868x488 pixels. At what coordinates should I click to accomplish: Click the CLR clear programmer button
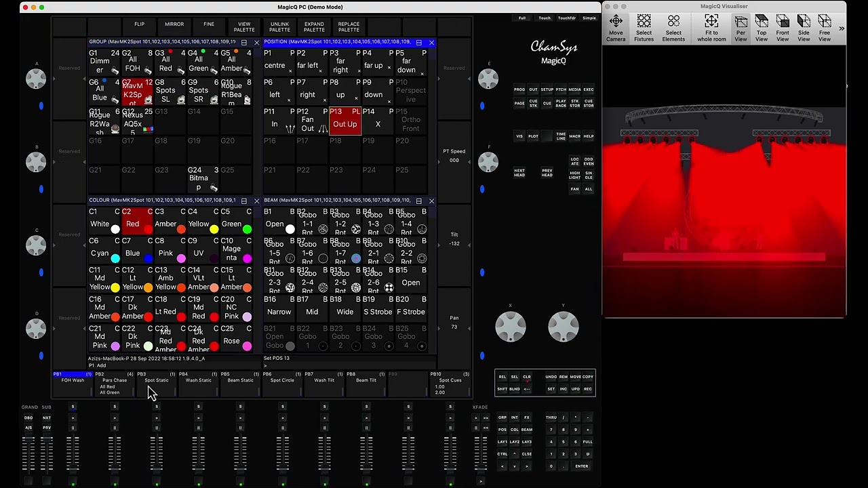click(x=527, y=377)
